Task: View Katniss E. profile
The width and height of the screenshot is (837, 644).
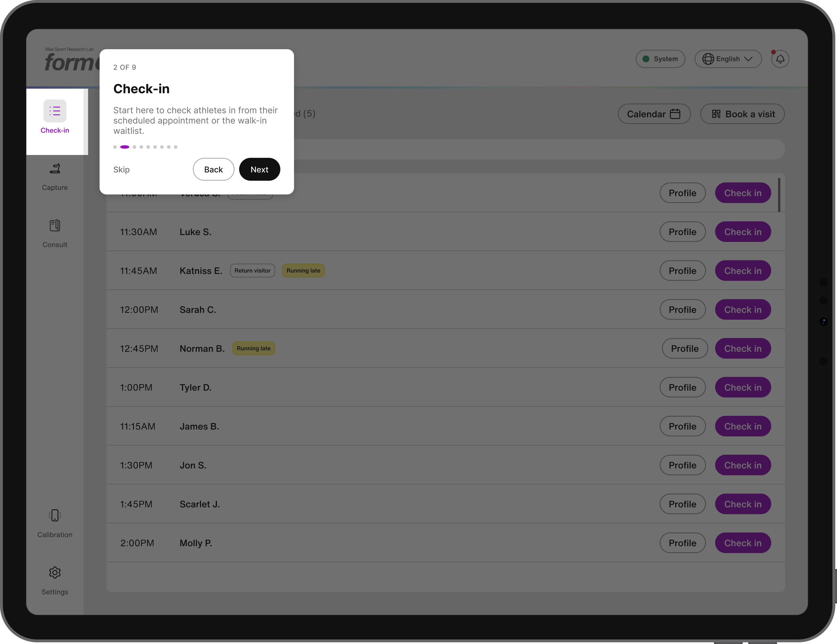Action: click(x=682, y=270)
